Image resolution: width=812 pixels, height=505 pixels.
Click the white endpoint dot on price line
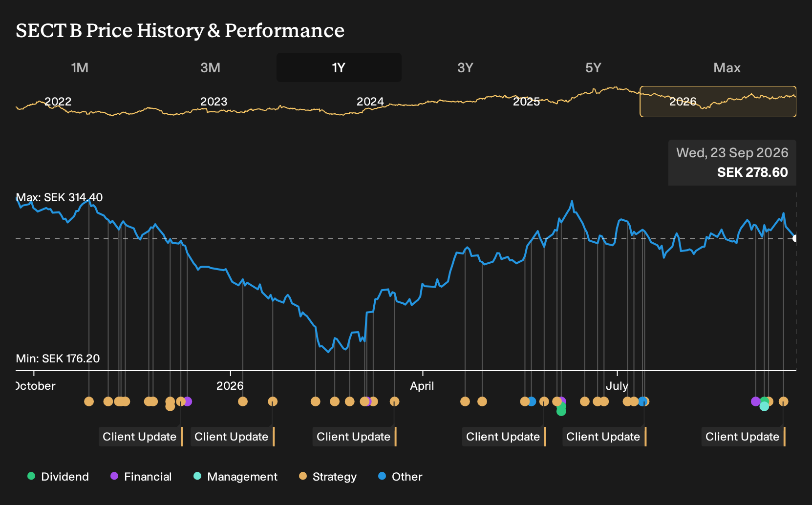click(795, 238)
